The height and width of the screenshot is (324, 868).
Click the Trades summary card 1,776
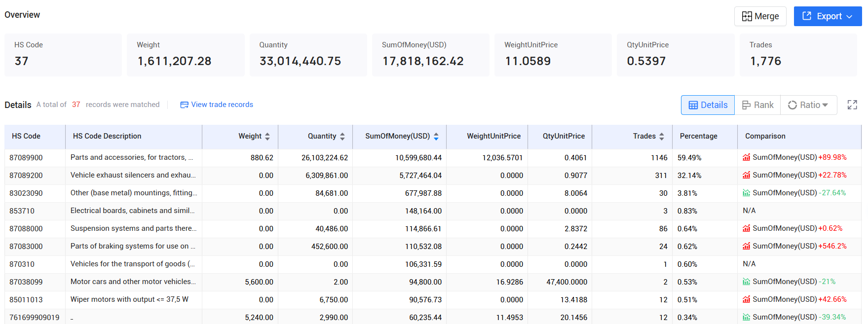click(798, 55)
